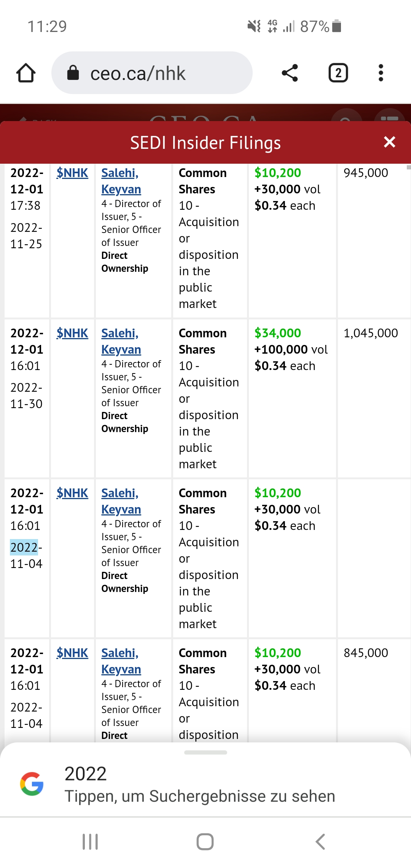Image resolution: width=411 pixels, height=868 pixels.
Task: Tap the share icon in toolbar
Action: click(x=290, y=73)
